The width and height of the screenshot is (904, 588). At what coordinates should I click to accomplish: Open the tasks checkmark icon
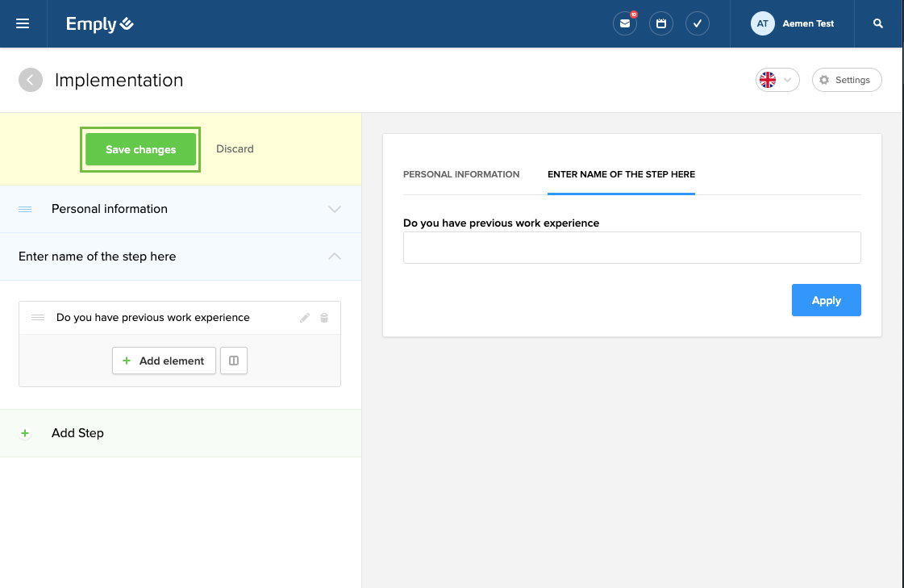tap(698, 24)
